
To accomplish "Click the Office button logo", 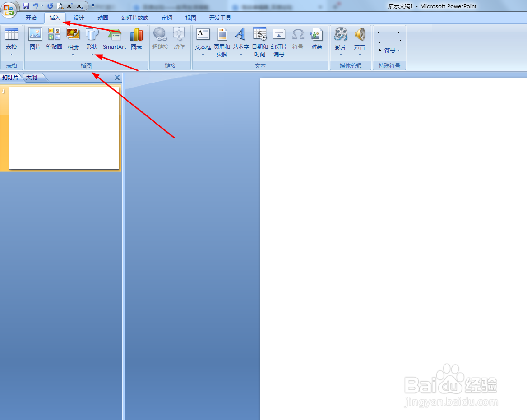I will coord(9,10).
